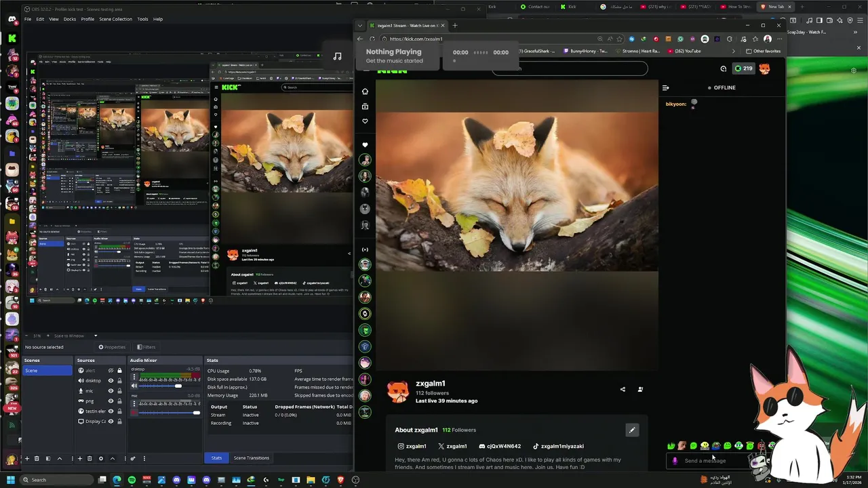Image resolution: width=868 pixels, height=488 pixels.
Task: Open the Scene Collection menu in OBS
Action: coord(116,19)
